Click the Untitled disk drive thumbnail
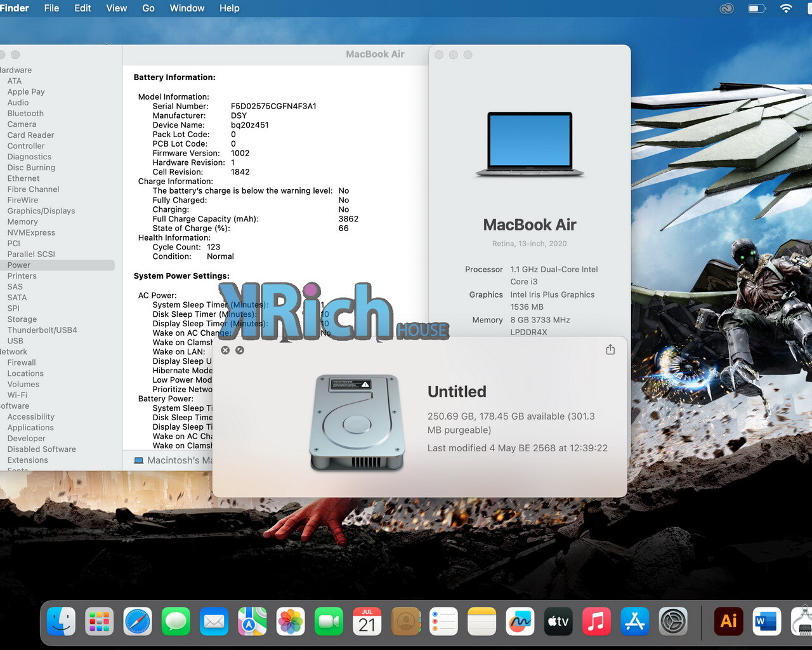Screen dimensions: 812x650 [357, 422]
